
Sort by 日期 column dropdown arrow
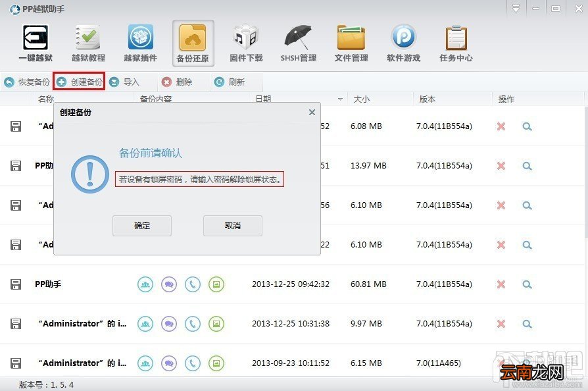pos(340,99)
